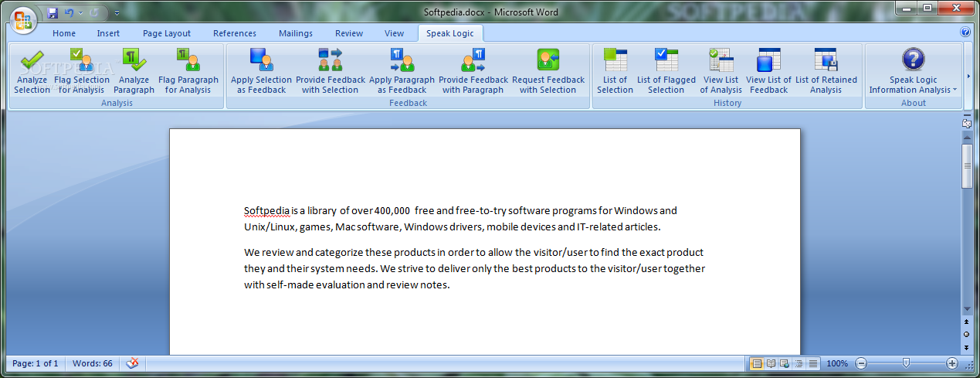Open List of Flagged Selection
980x378 pixels.
point(666,71)
